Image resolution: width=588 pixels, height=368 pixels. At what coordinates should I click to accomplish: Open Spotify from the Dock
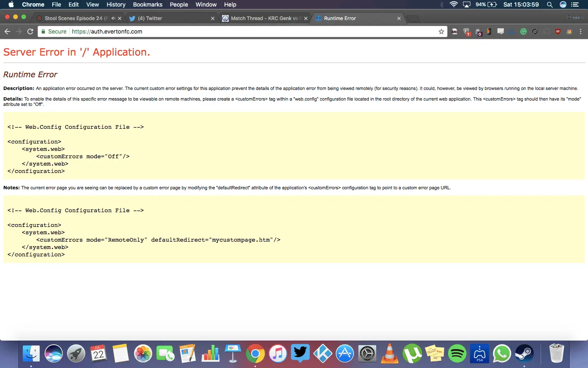point(457,354)
